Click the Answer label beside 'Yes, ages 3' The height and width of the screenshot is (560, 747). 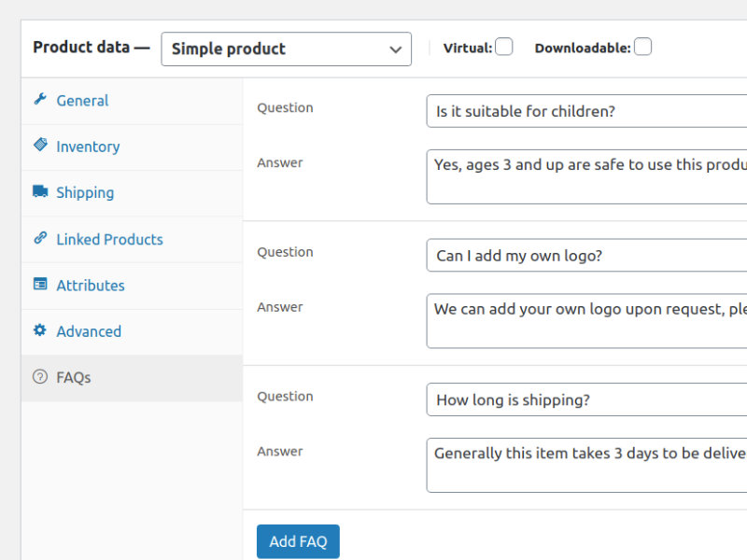[279, 162]
